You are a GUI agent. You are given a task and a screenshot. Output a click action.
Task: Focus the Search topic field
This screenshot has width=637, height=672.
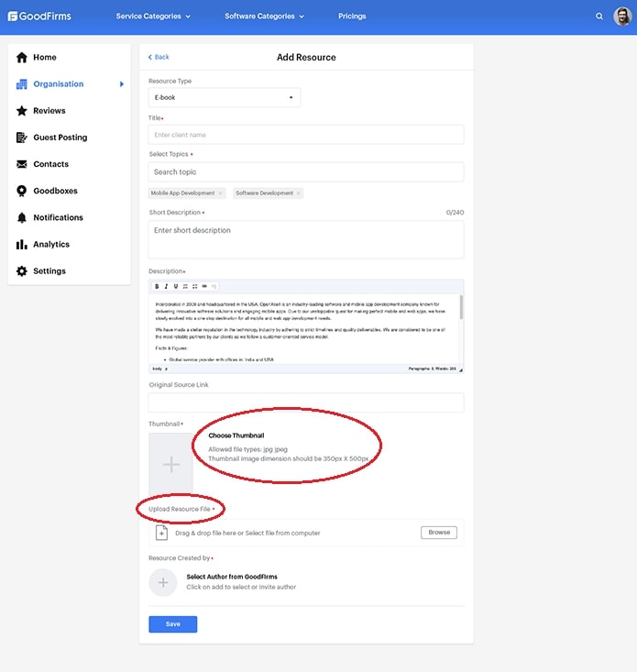tap(306, 171)
